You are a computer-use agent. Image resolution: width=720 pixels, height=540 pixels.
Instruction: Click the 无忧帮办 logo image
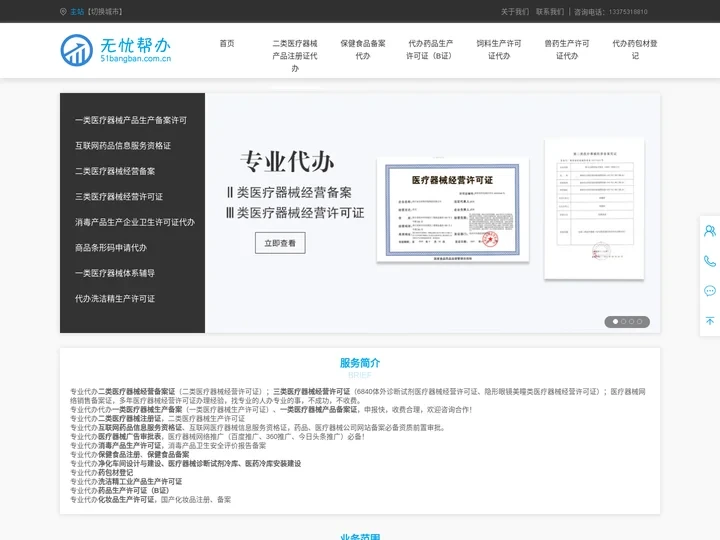[x=116, y=50]
